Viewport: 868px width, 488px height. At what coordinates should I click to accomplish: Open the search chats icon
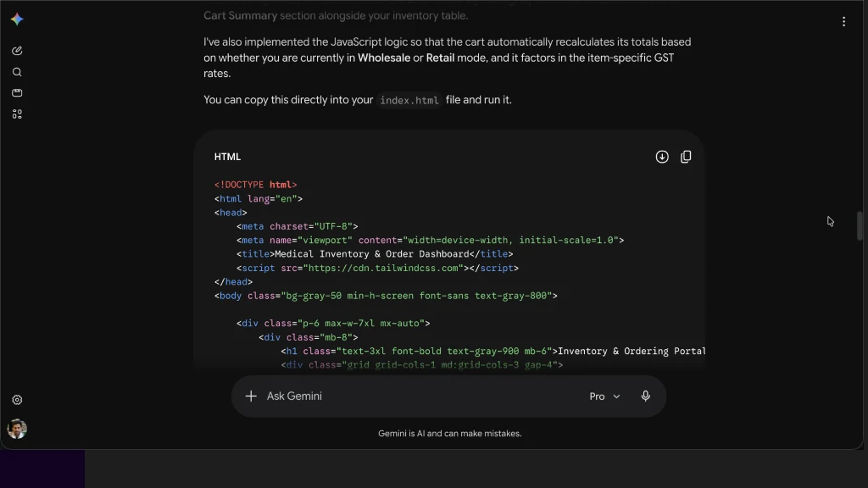17,72
